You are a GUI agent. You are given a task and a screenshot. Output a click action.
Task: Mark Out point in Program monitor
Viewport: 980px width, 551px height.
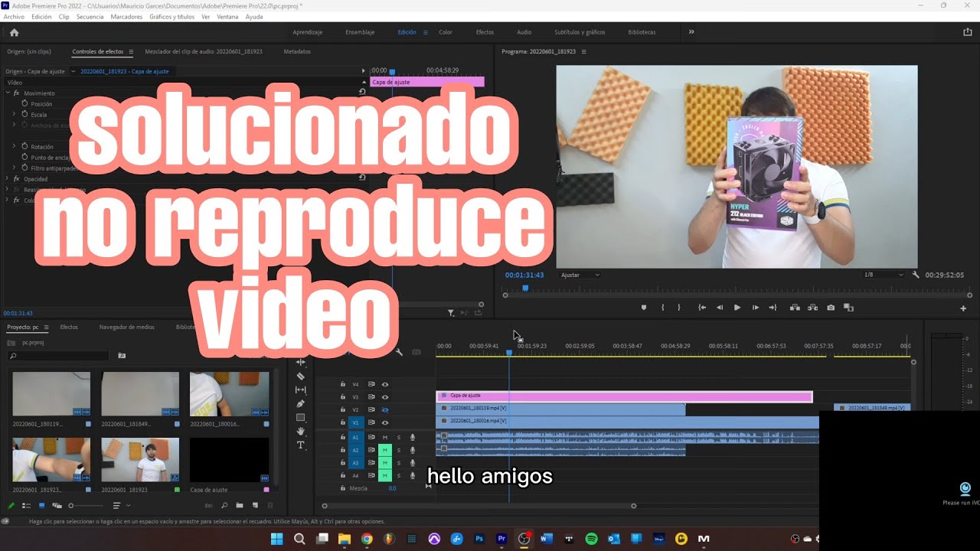click(679, 308)
